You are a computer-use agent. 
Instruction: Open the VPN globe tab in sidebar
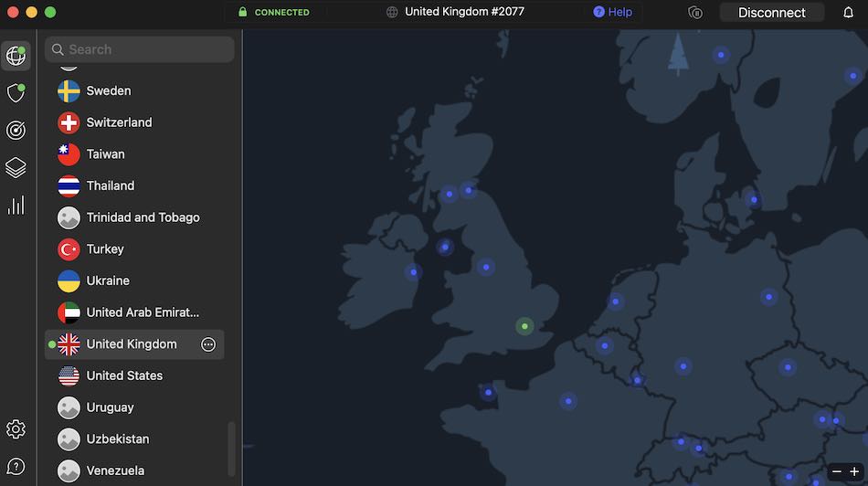coord(16,56)
